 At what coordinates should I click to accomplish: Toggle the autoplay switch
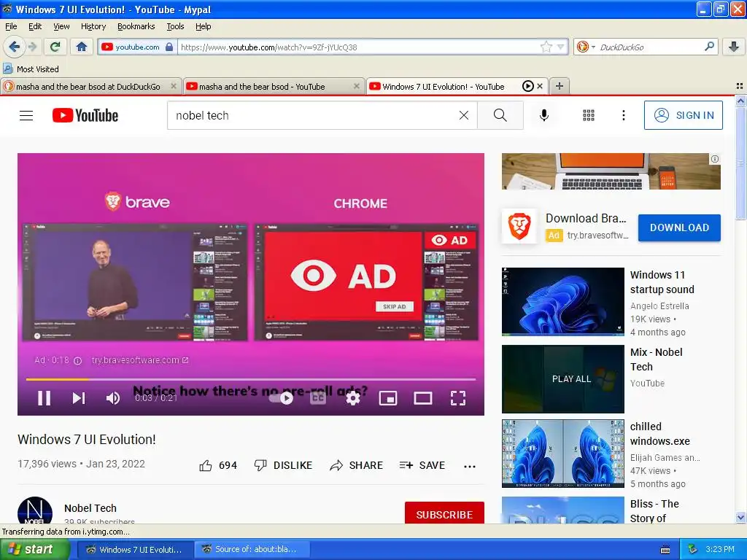click(x=281, y=398)
